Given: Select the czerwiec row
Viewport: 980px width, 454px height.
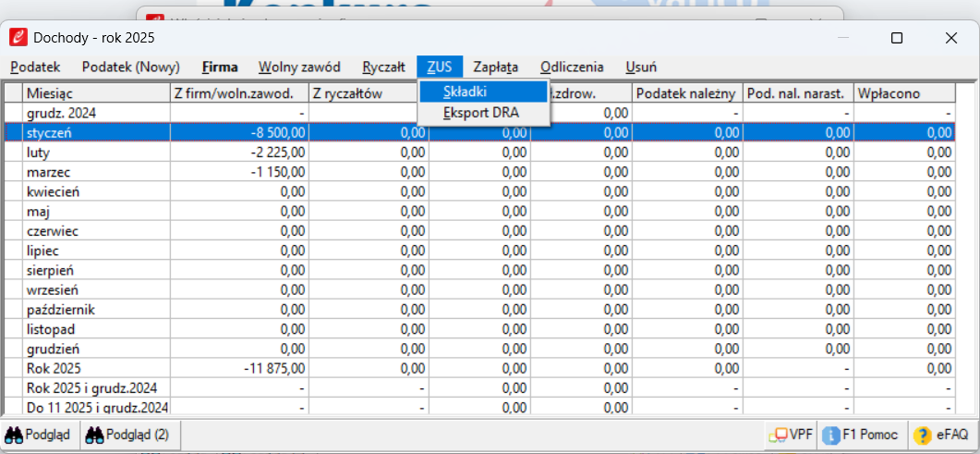Looking at the screenshot, I should [x=480, y=231].
